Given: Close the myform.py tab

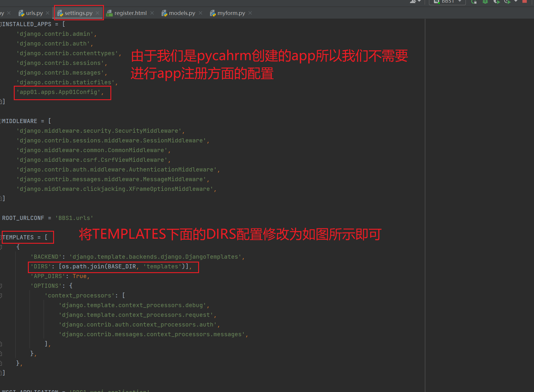Looking at the screenshot, I should pos(250,13).
